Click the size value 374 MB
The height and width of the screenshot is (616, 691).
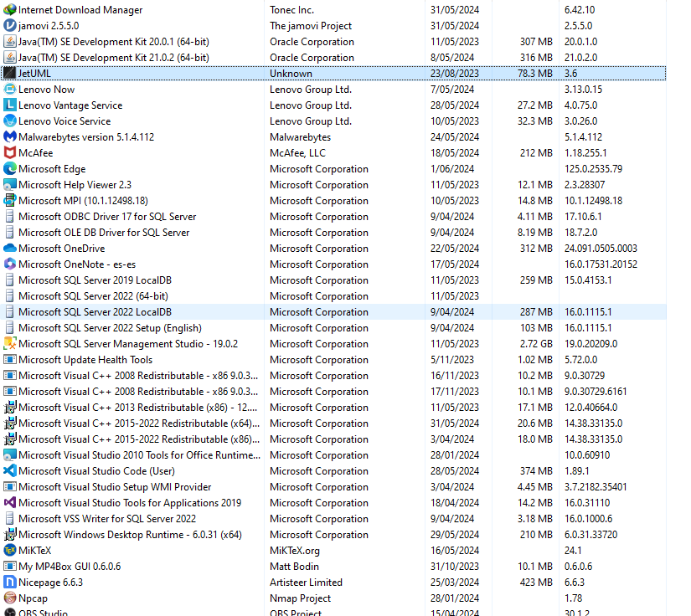coord(536,470)
